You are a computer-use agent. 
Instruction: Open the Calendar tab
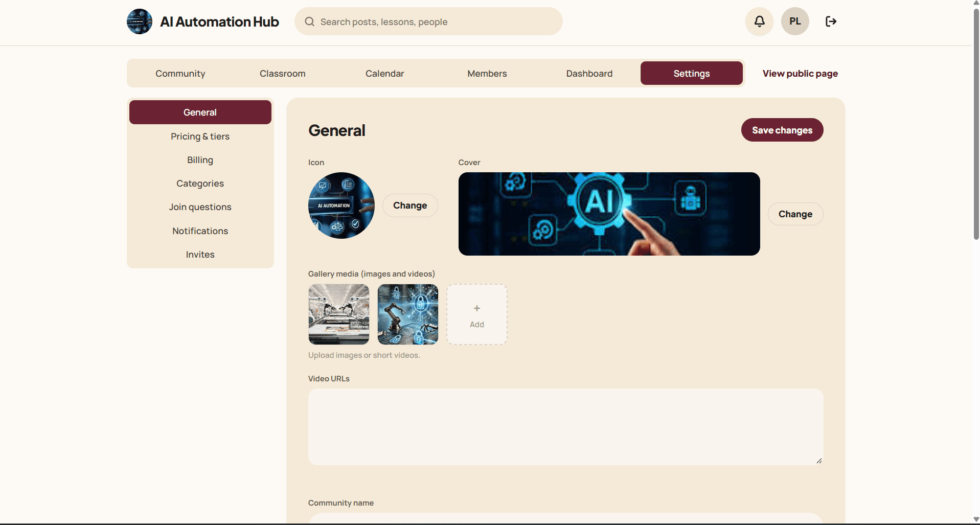385,73
